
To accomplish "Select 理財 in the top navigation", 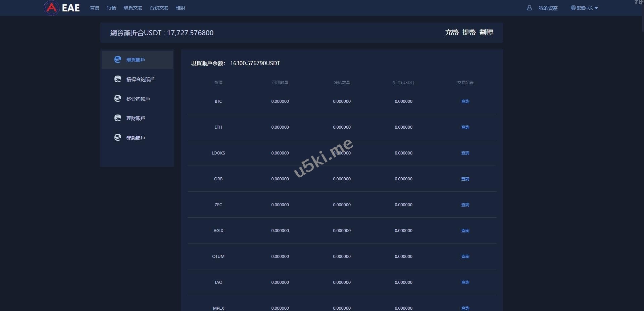I will (x=181, y=8).
